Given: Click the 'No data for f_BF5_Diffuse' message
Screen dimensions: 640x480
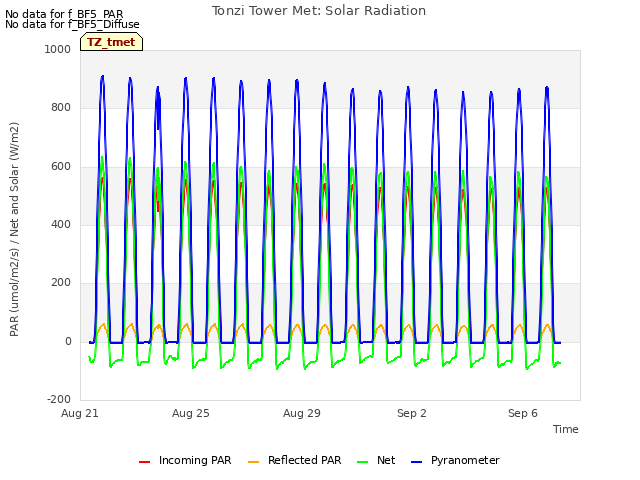Looking at the screenshot, I should click(x=72, y=24).
